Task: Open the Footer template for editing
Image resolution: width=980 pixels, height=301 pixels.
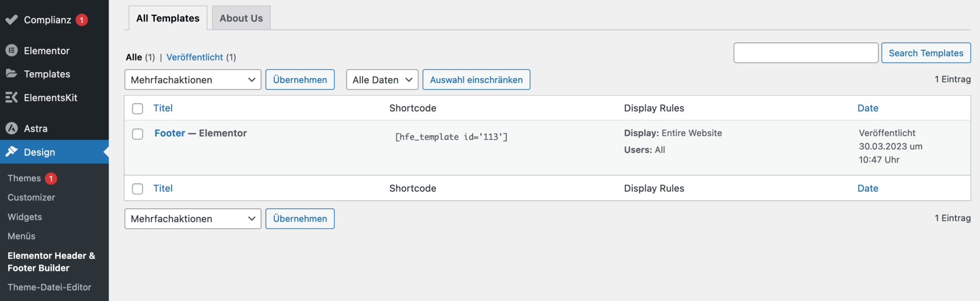Action: 169,133
